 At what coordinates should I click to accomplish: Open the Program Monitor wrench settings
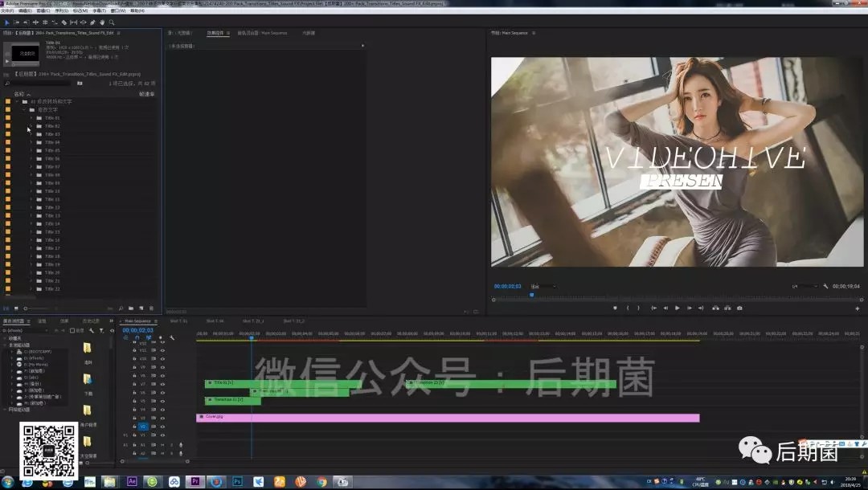[825, 286]
